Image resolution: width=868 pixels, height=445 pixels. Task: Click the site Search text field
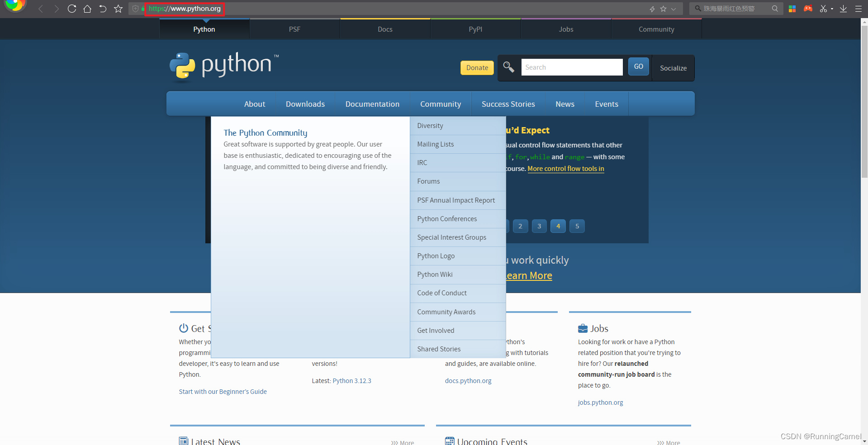[572, 67]
